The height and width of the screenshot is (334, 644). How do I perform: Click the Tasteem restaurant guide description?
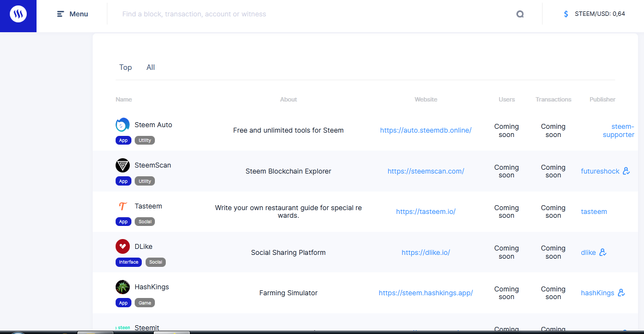click(x=288, y=212)
